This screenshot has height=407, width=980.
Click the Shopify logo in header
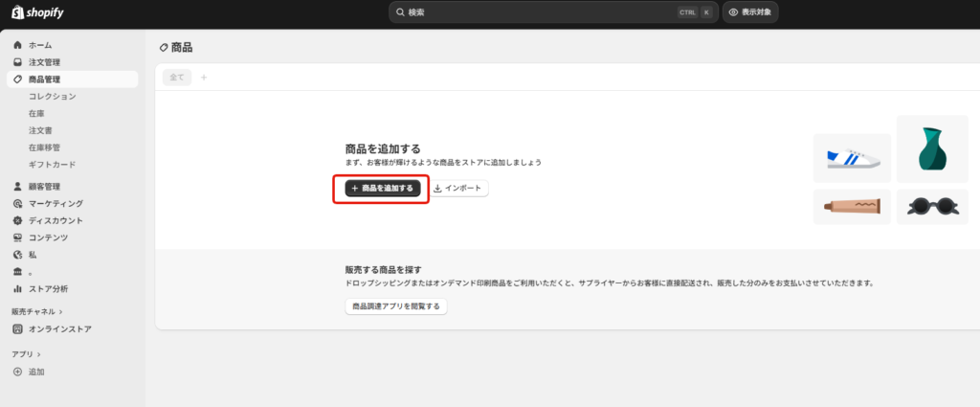coord(37,12)
